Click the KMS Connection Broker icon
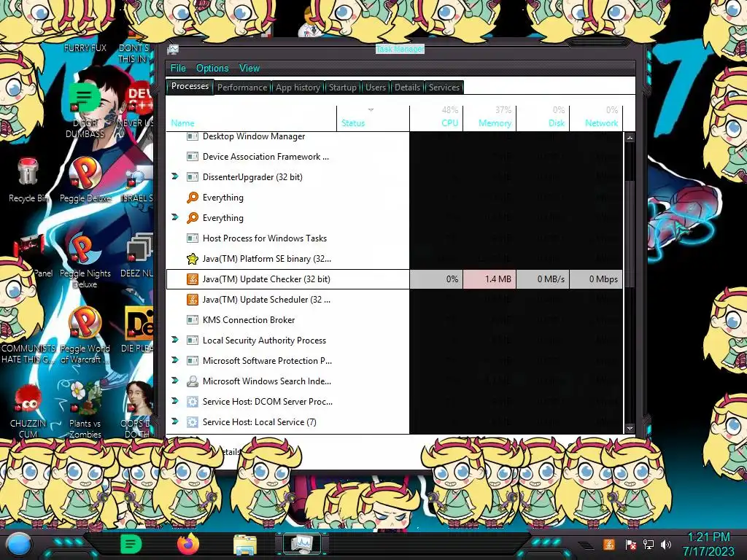 (x=192, y=320)
